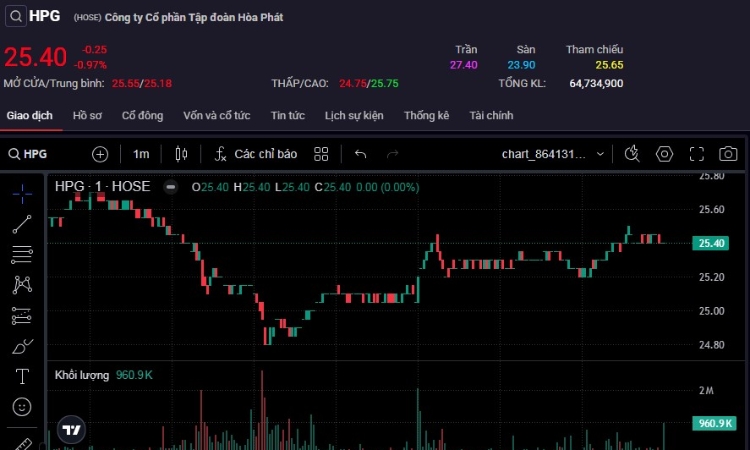The image size is (750, 450).
Task: Switch to the Hồ sơ tab
Action: click(x=87, y=116)
